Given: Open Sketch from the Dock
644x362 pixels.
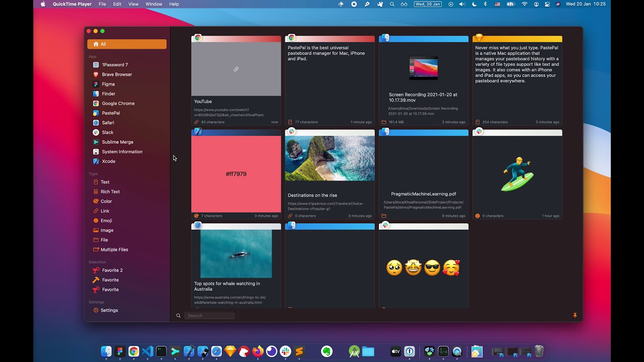Looking at the screenshot, I should pos(230,351).
